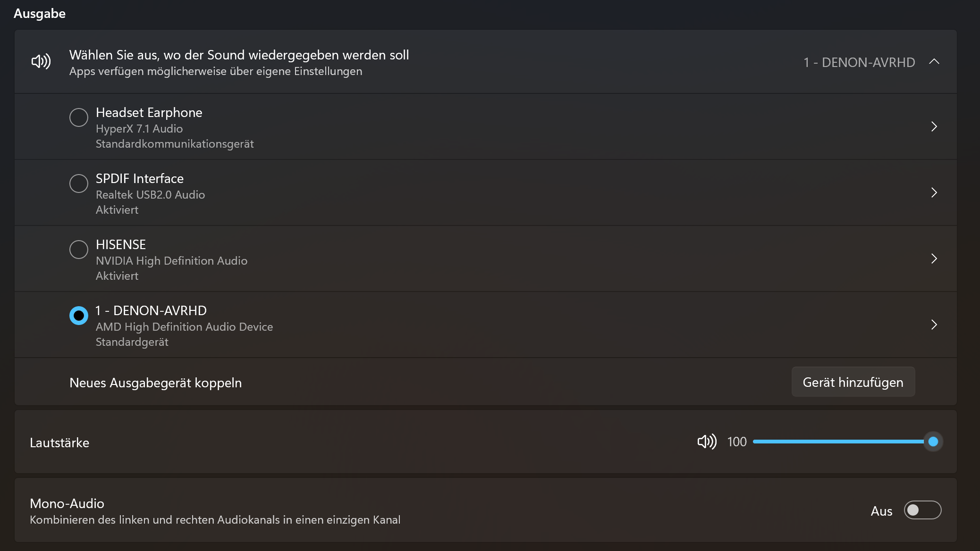Open HISENSE device properties chevron
Image resolution: width=980 pixels, height=551 pixels.
coord(934,259)
